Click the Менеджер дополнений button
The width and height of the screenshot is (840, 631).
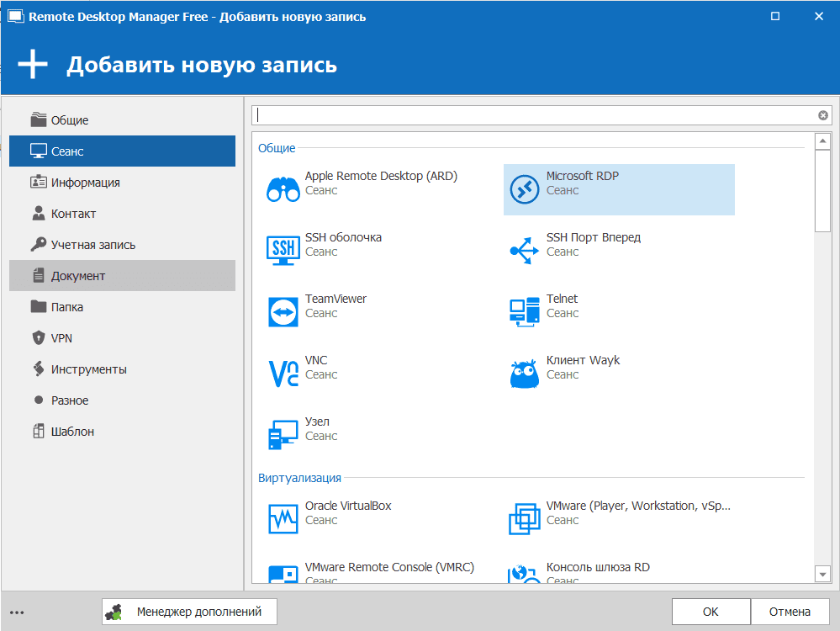[x=190, y=612]
